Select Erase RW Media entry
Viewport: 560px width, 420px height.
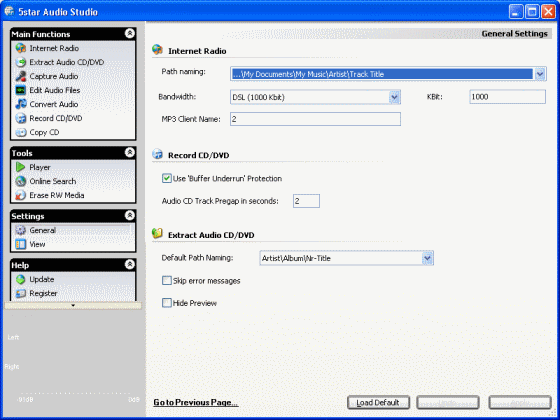point(57,195)
